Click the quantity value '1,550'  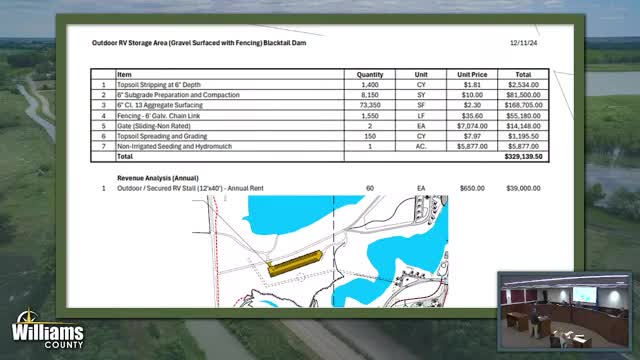[x=370, y=116]
